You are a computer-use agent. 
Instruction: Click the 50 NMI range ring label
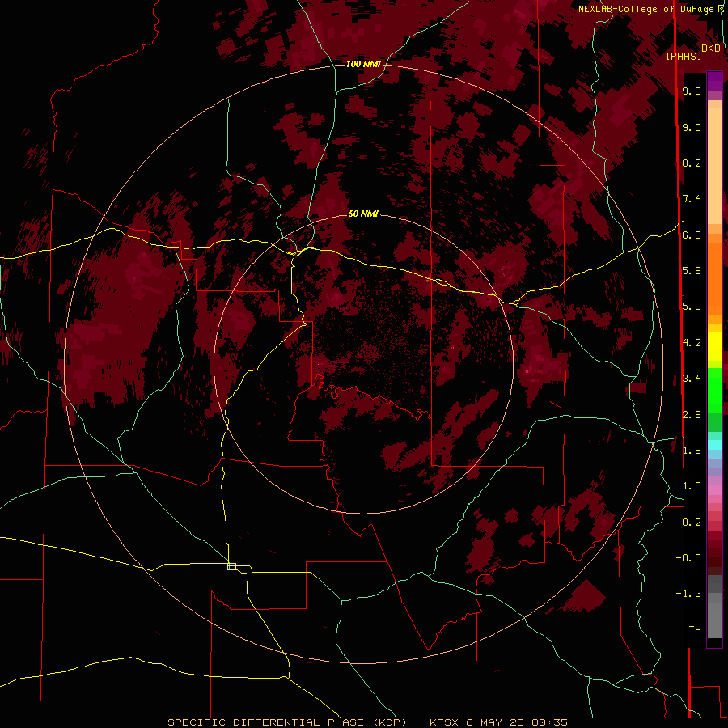click(363, 214)
